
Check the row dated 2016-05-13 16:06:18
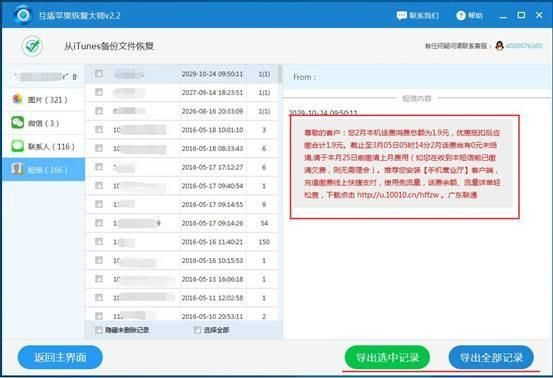99,279
